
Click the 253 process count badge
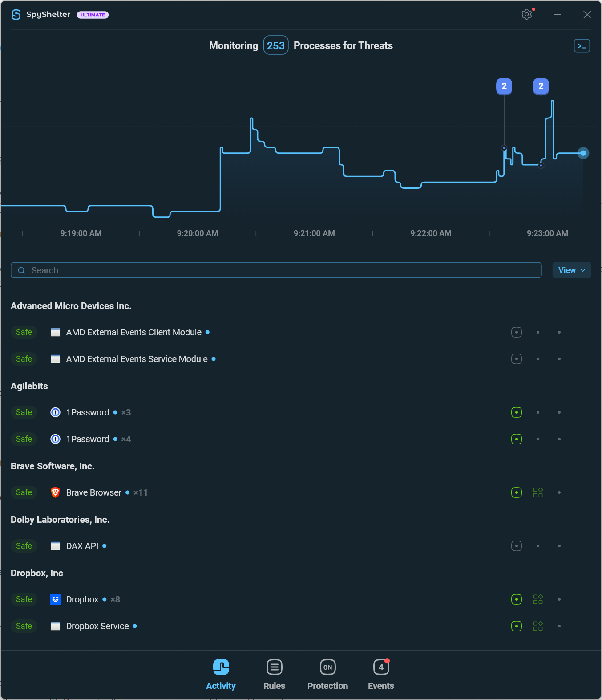pyautogui.click(x=276, y=45)
